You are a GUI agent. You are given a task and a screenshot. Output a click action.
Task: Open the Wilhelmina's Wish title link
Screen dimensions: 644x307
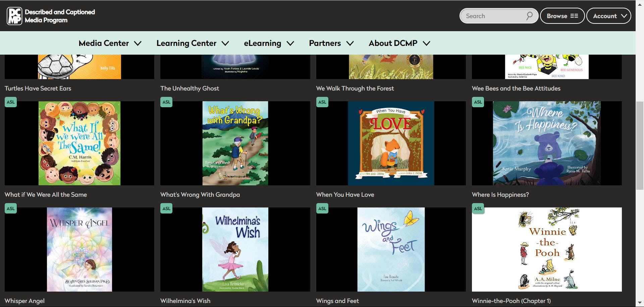click(x=185, y=301)
